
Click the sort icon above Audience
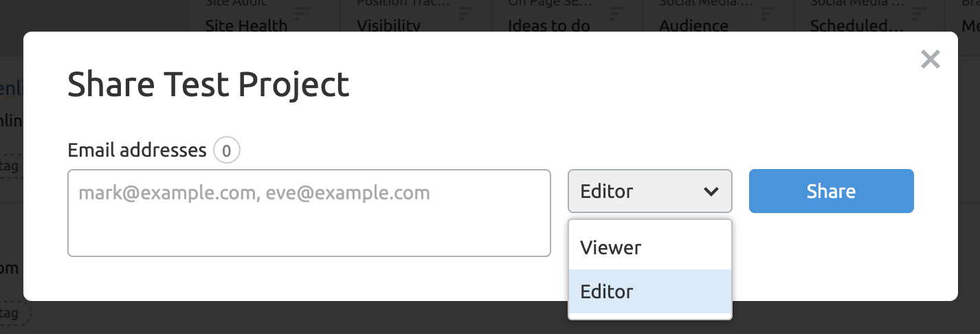768,12
